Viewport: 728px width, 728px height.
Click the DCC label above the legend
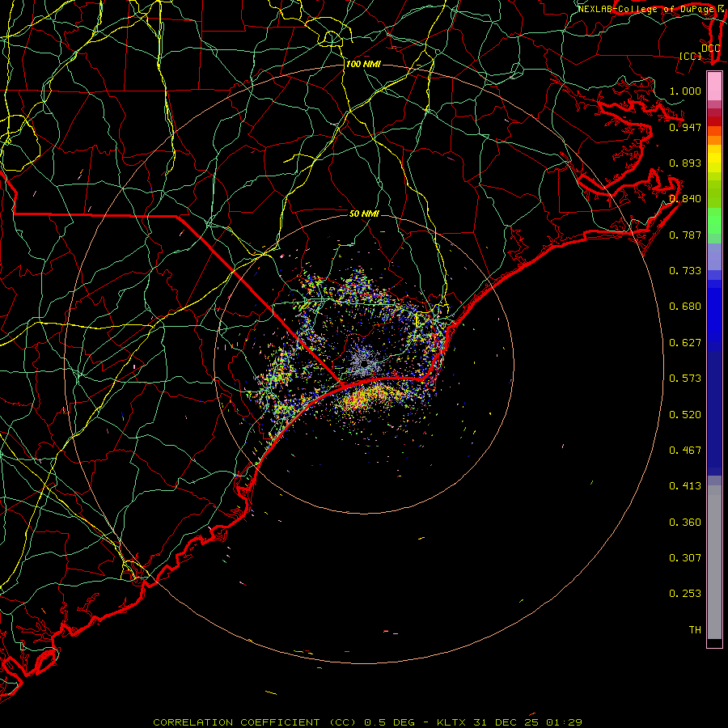point(710,49)
